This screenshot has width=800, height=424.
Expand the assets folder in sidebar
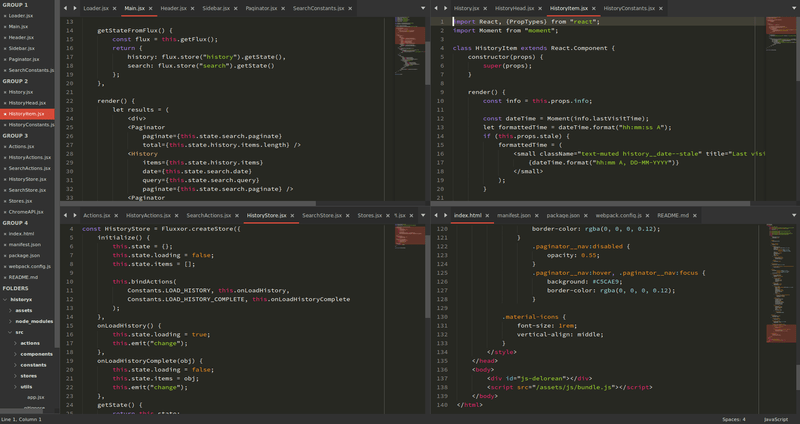[11, 310]
